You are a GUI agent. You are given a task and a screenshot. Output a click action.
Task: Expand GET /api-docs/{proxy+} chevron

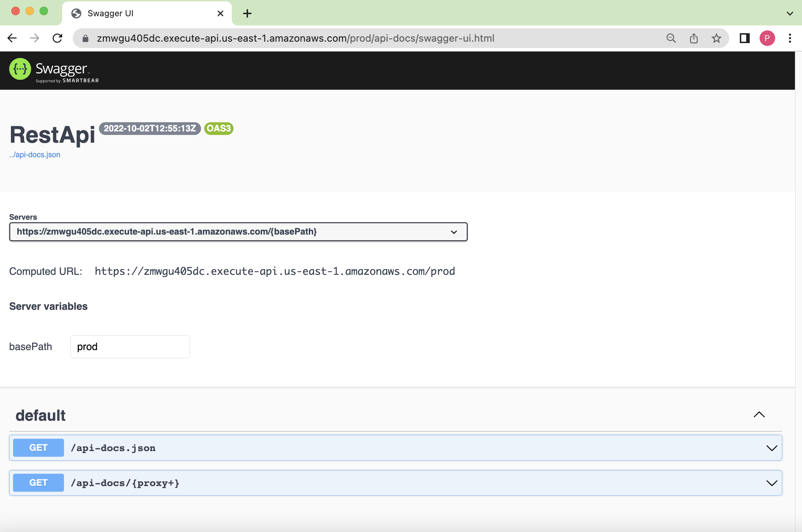pyautogui.click(x=772, y=483)
